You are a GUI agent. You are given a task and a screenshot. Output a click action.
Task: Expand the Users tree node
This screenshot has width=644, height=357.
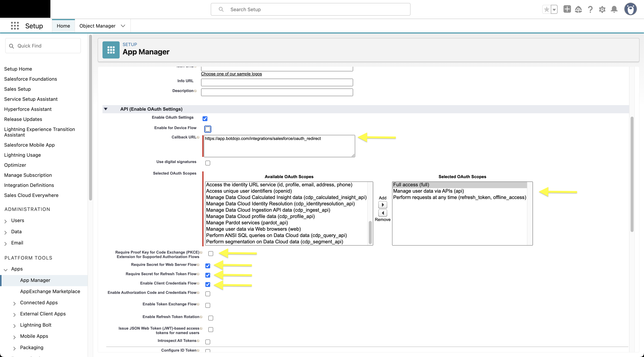(x=6, y=221)
